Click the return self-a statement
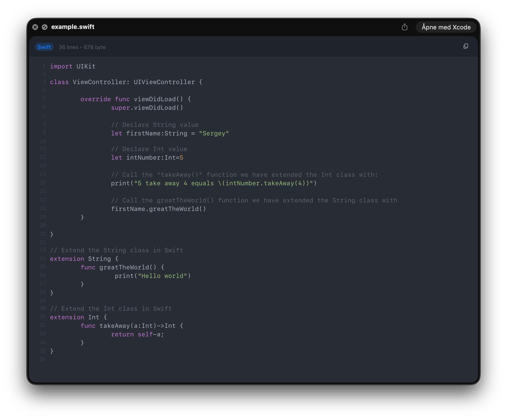Image resolution: width=507 pixels, height=420 pixels. pos(137,334)
